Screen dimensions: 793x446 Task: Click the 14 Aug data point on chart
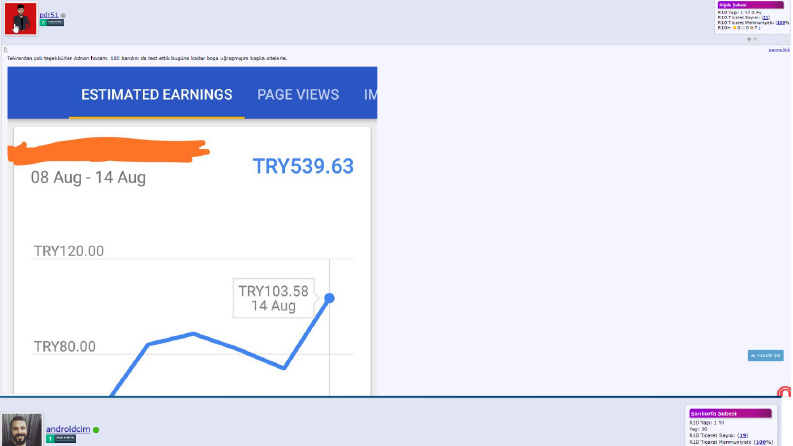click(x=329, y=298)
